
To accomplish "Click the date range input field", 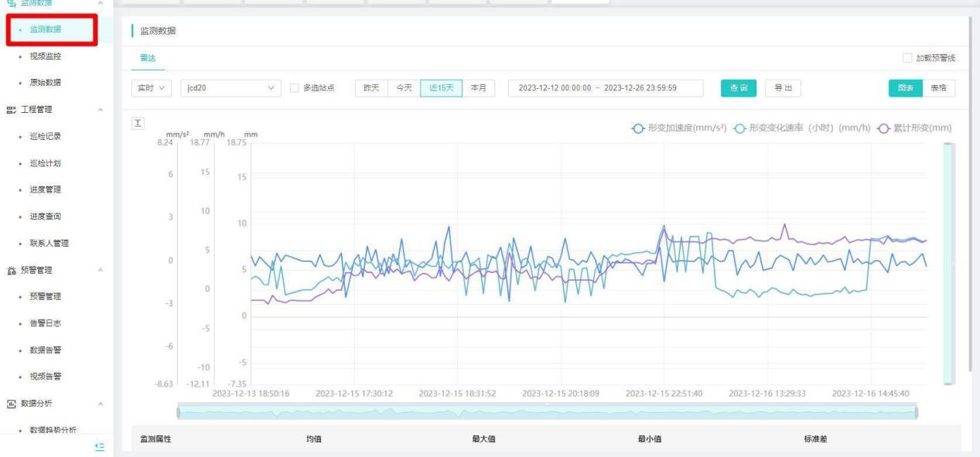I will coord(605,87).
